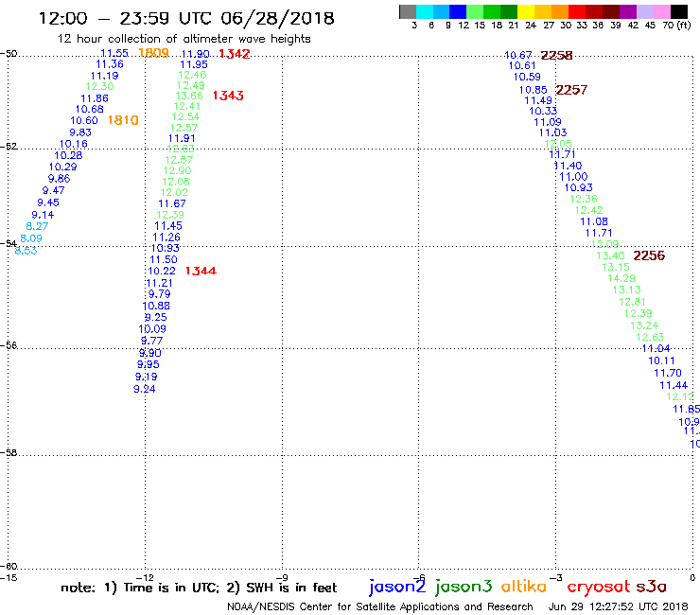Click the wave height value 11.90
Image resolution: width=700 pixels, height=615 pixels.
[195, 54]
